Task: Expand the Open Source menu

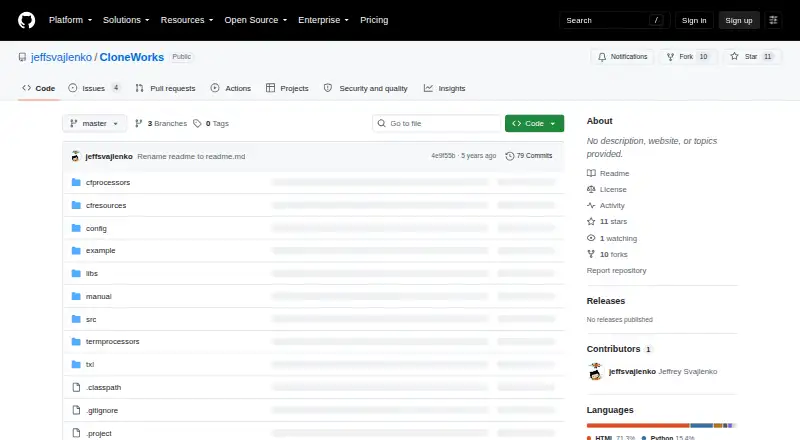Action: pyautogui.click(x=256, y=20)
